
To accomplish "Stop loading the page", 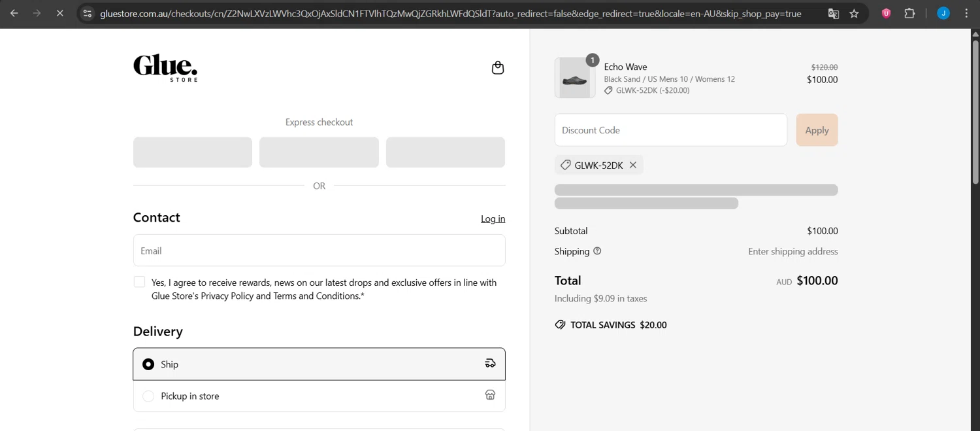I will [x=59, y=13].
